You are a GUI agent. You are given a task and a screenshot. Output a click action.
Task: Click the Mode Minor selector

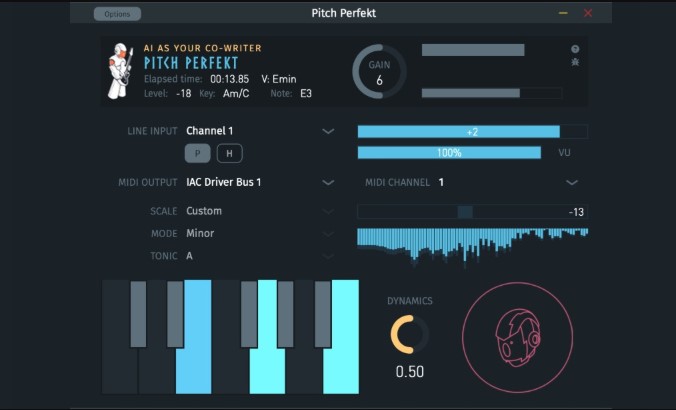pyautogui.click(x=260, y=234)
